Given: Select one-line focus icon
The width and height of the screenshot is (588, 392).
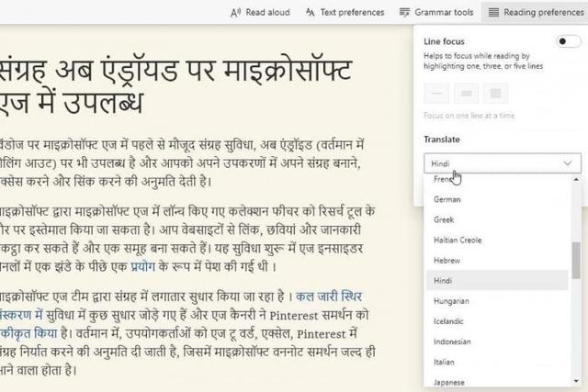Looking at the screenshot, I should point(436,93).
